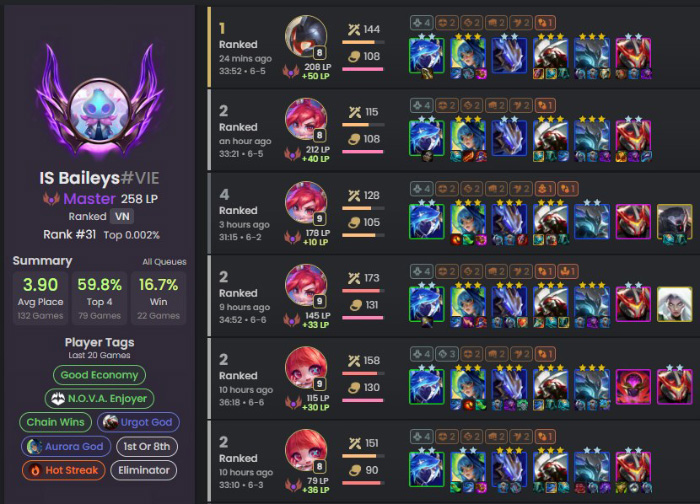Click the damage icon next to 173
The image size is (700, 504).
(x=354, y=278)
